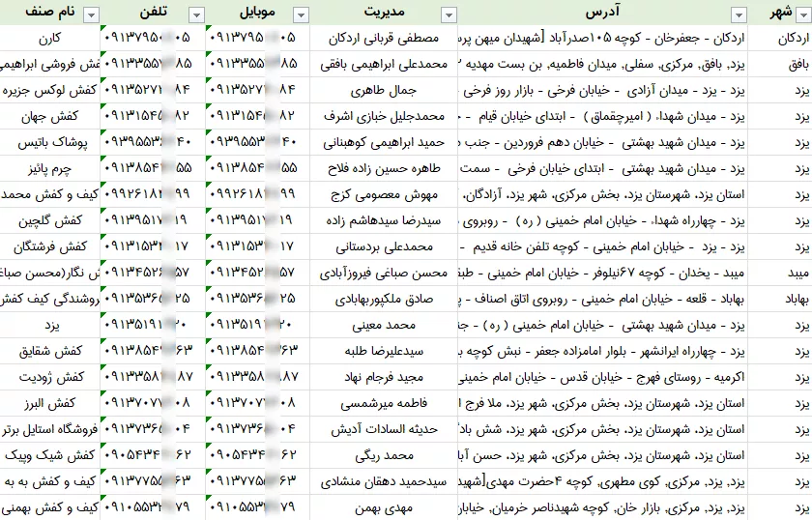Select trade name cell کیف و کفش به به
This screenshot has width=812, height=520.
[x=49, y=481]
